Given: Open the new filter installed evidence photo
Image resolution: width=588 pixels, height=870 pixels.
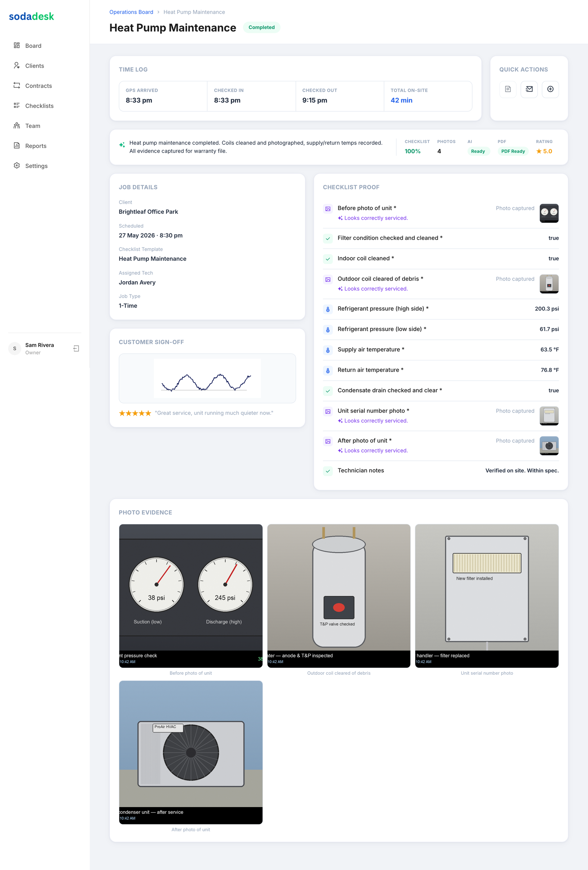Looking at the screenshot, I should click(x=486, y=596).
